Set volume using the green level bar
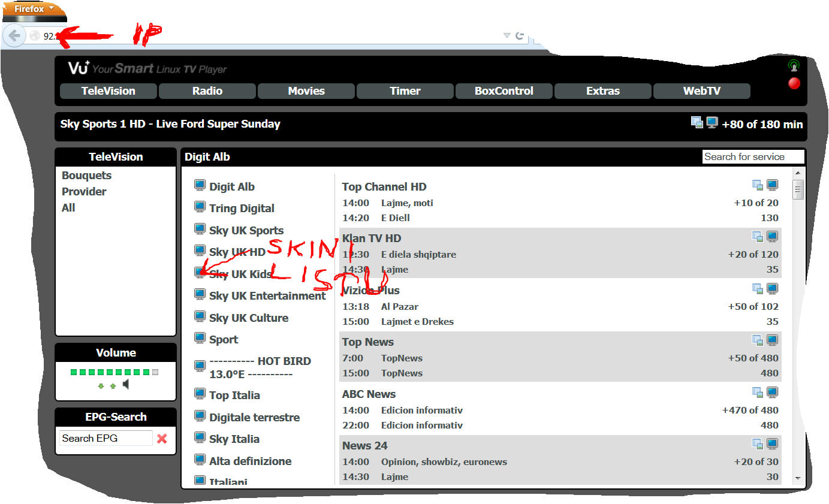 click(x=114, y=372)
